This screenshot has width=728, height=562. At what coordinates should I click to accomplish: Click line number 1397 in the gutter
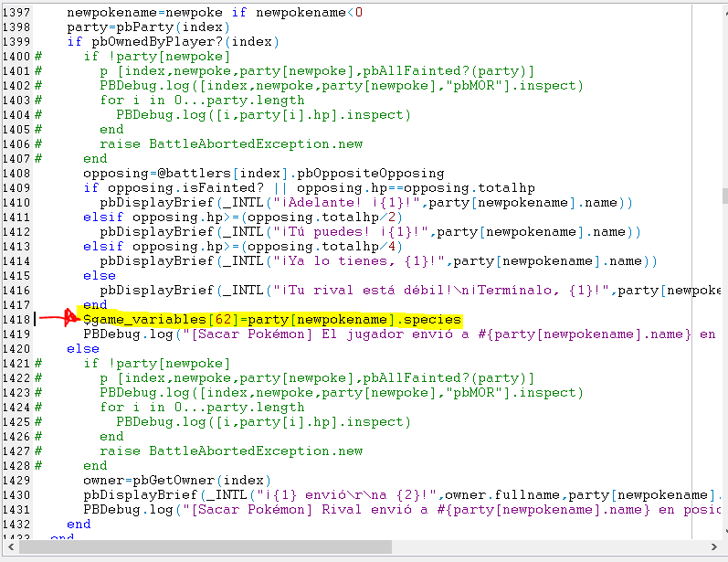coord(16,13)
